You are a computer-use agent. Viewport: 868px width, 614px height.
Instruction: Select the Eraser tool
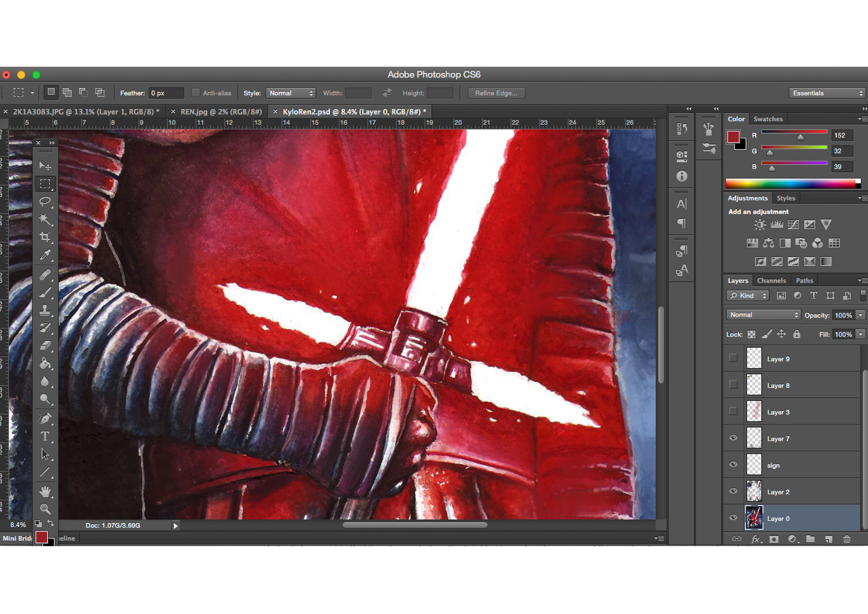[45, 345]
